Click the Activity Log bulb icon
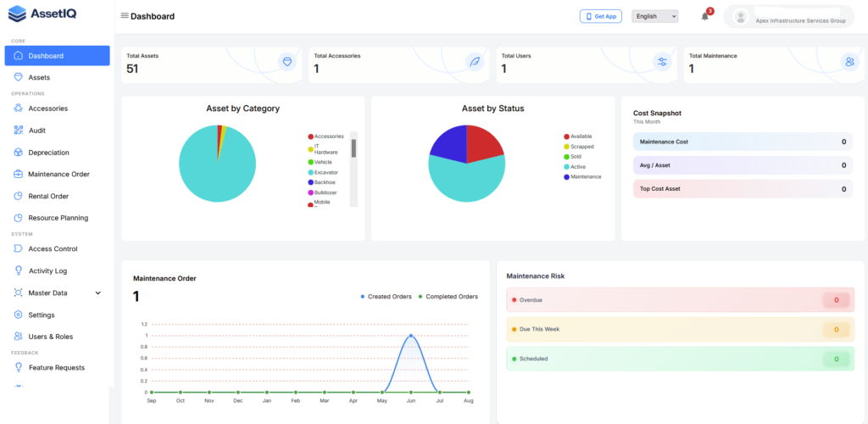The height and width of the screenshot is (424, 868). click(x=19, y=271)
